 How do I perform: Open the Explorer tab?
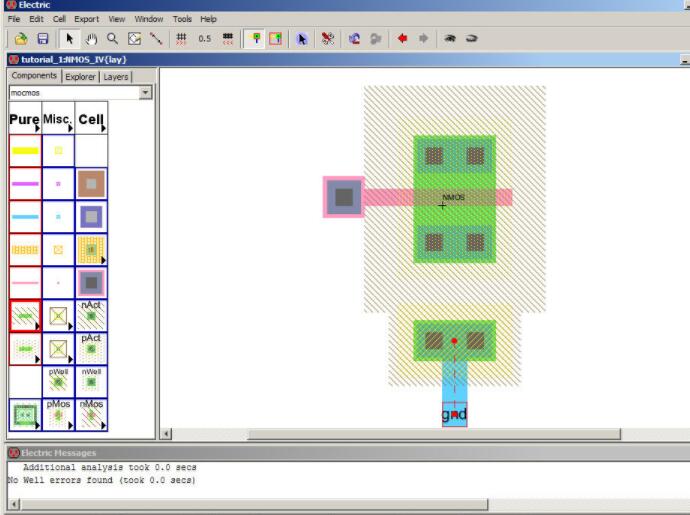pyautogui.click(x=80, y=76)
